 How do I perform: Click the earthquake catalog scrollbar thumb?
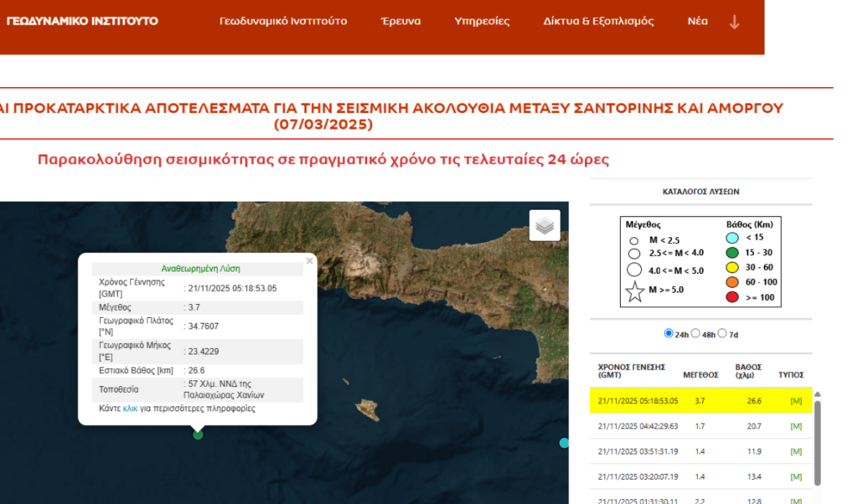(x=818, y=444)
